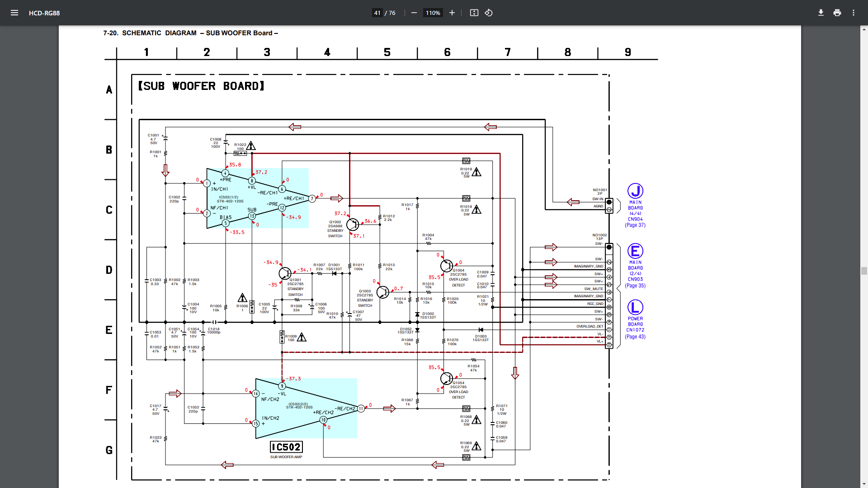The height and width of the screenshot is (488, 868).
Task: Click the circled E connector symbol
Action: click(635, 251)
